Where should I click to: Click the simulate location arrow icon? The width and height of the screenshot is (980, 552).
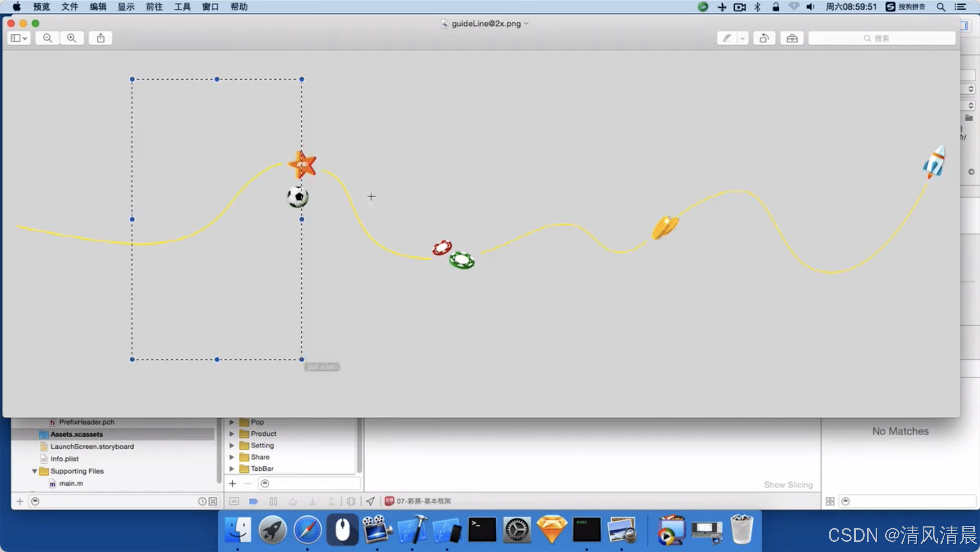370,501
